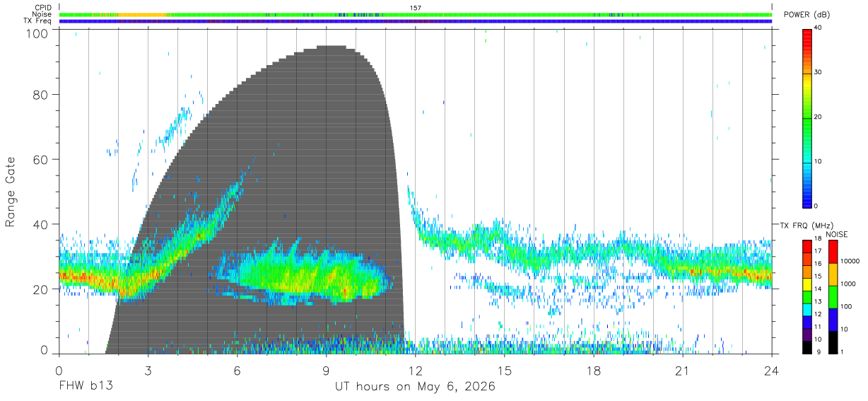The width and height of the screenshot is (868, 401).
Task: Click the noise legend label 1000
Action: pyautogui.click(x=848, y=284)
